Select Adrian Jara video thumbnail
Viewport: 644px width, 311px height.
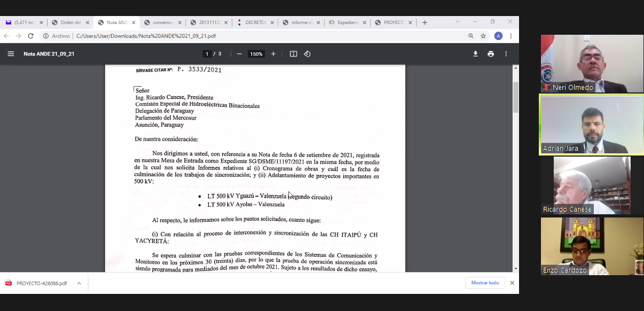click(592, 125)
